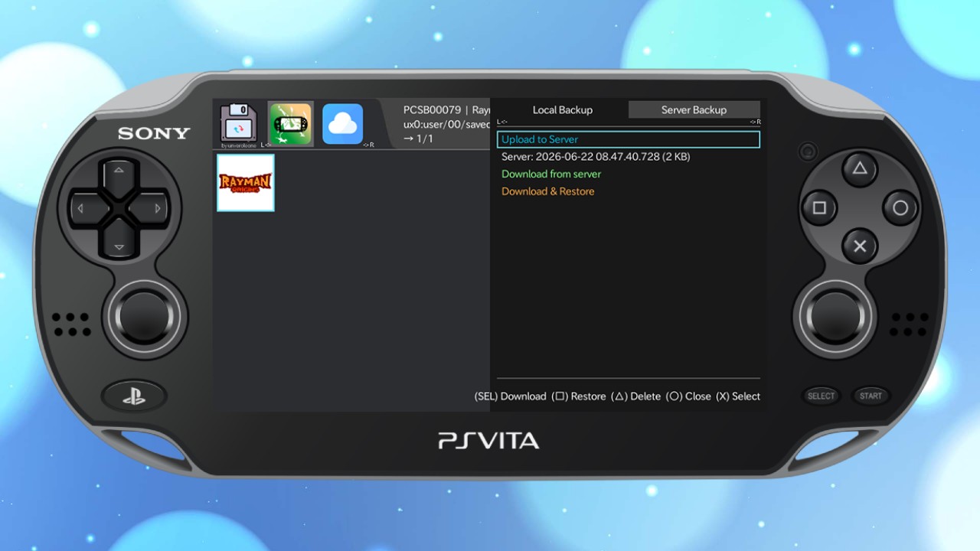Click the PCSB00079 title ID text
Screen dimensions: 980x551
coord(432,110)
